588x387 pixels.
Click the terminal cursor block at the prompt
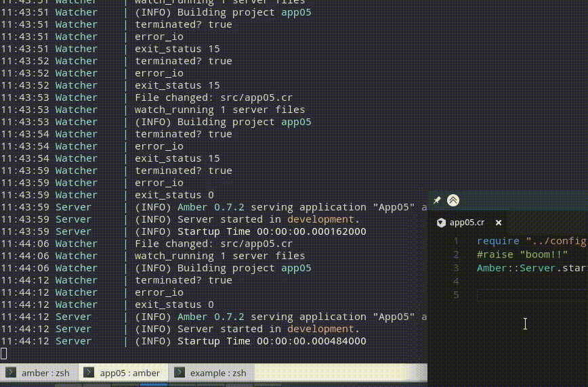pos(4,353)
